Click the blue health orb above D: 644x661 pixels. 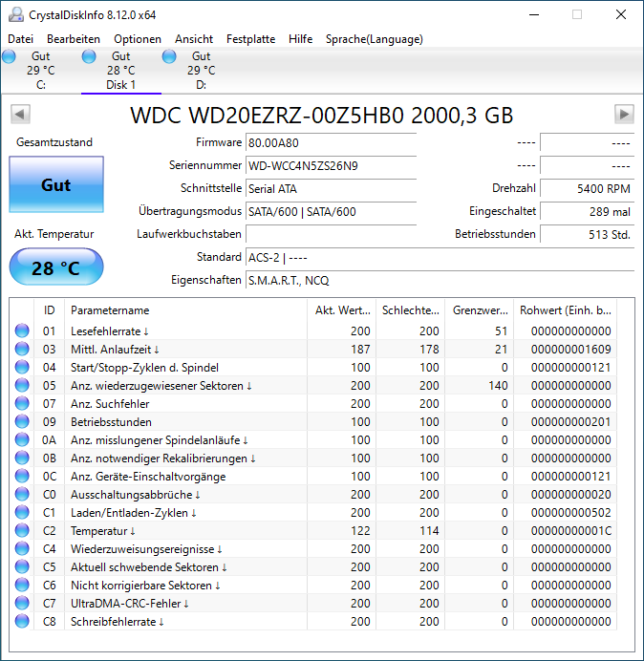coord(169,56)
